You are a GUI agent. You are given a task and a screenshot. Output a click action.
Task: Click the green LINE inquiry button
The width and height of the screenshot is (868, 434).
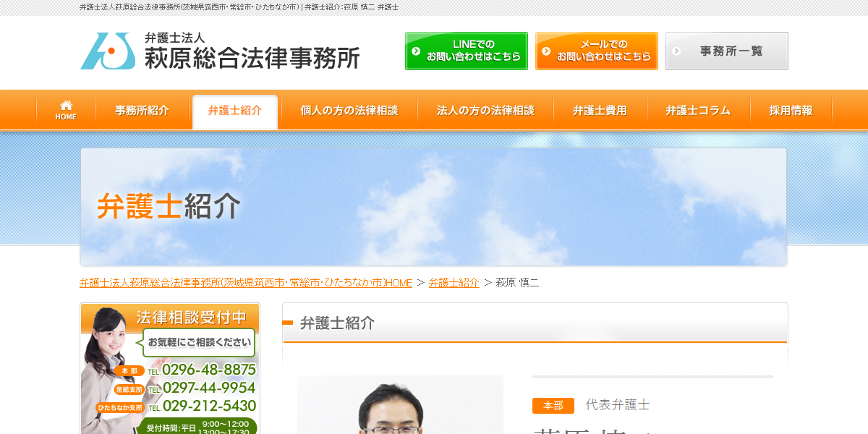(x=466, y=51)
